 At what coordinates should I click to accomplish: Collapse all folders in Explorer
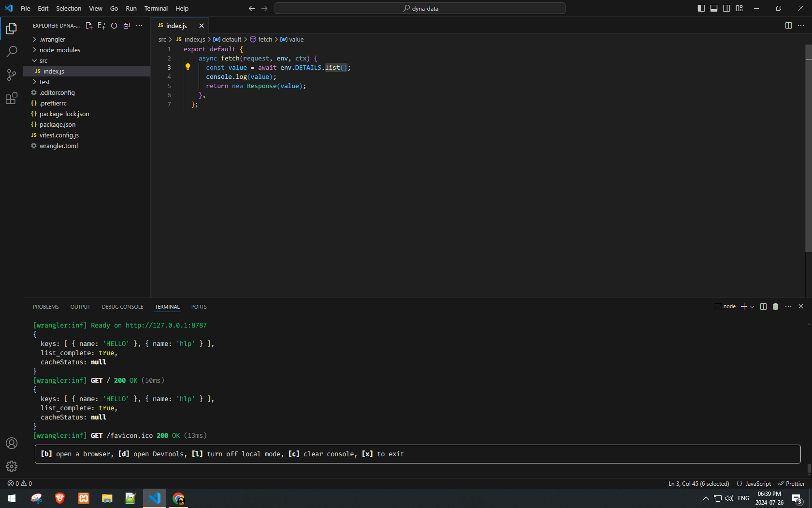(127, 26)
